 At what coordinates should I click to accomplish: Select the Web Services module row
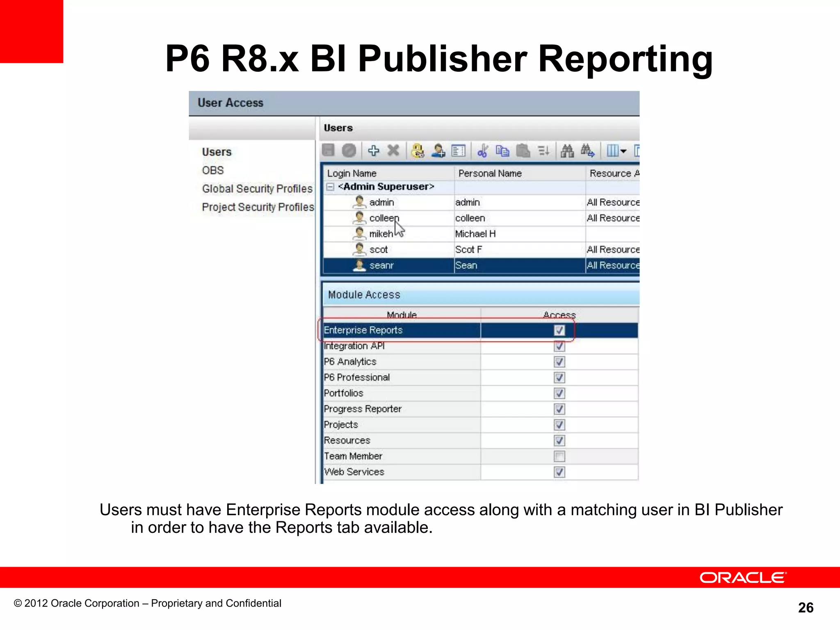tap(481, 472)
